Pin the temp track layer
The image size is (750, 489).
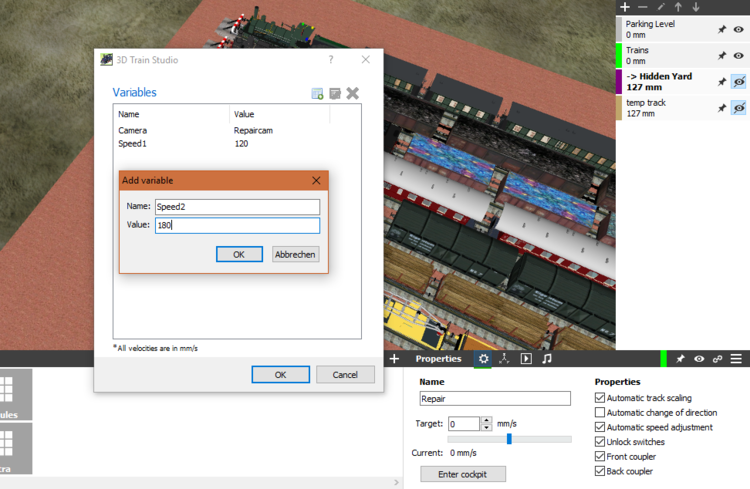(x=722, y=109)
